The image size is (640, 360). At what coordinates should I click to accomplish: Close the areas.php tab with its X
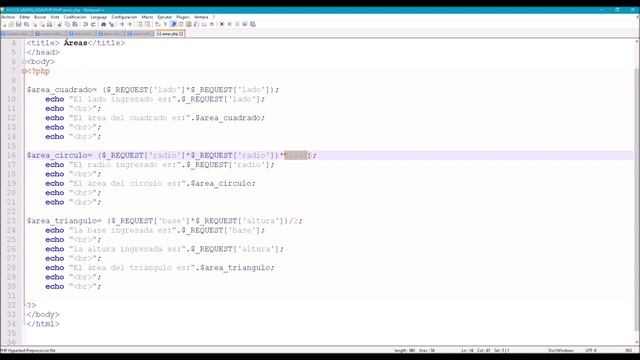tap(181, 34)
